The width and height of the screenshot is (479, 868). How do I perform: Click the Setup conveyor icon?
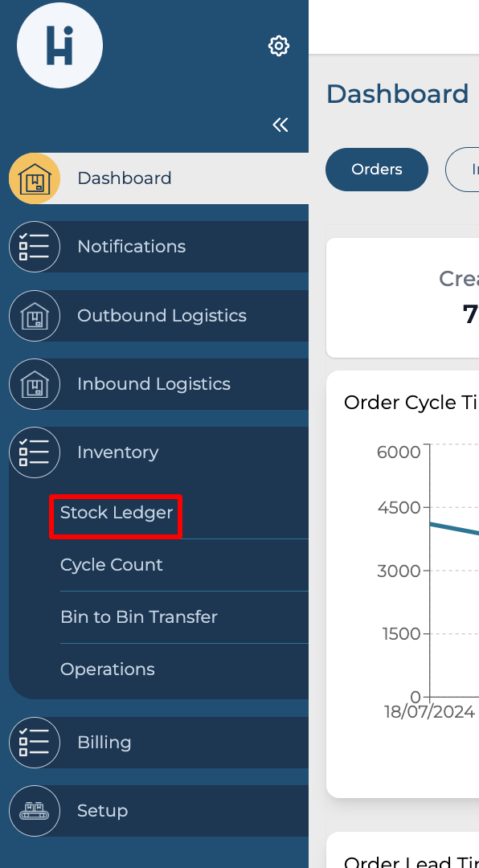(x=35, y=811)
